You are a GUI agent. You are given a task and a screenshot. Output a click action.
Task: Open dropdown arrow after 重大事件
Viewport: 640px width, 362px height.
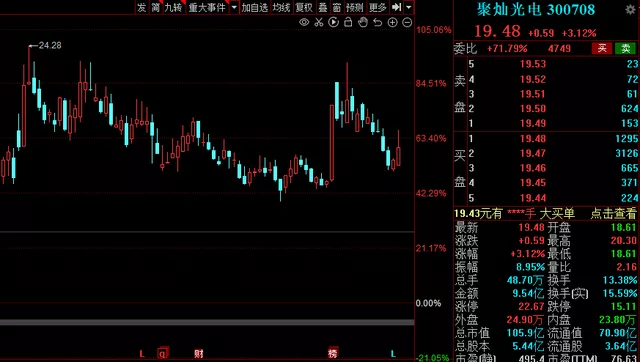pos(234,7)
